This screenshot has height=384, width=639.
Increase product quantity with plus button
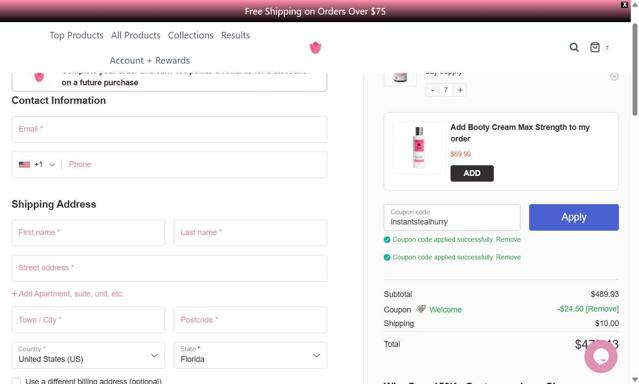[460, 90]
